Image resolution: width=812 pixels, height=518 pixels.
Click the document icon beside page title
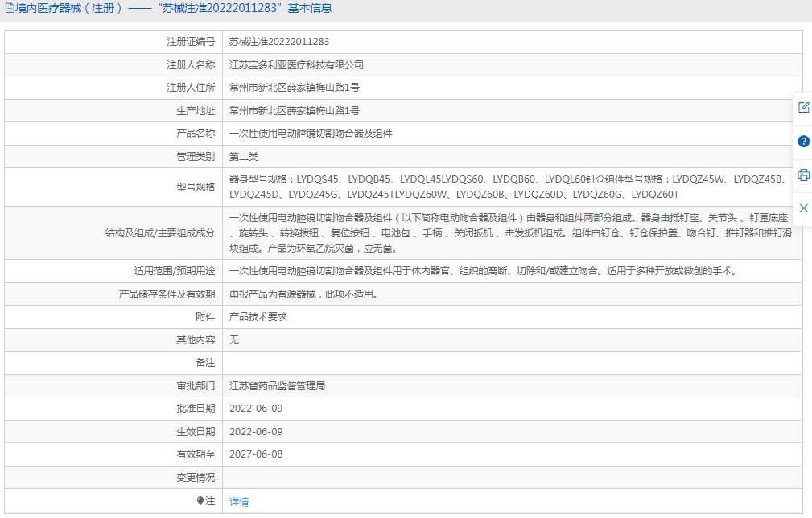click(10, 8)
